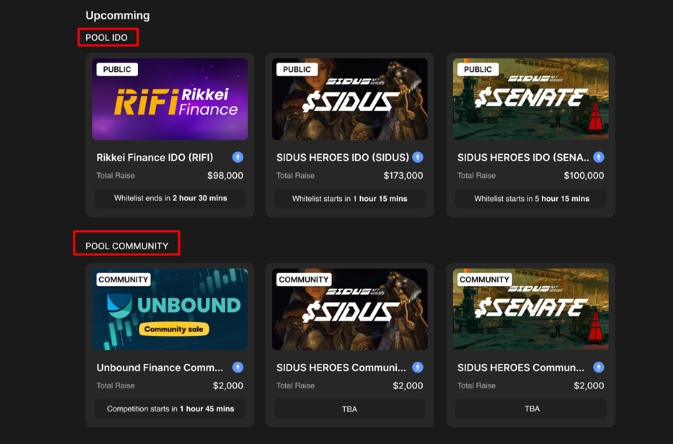Click 'Whitelist starts in 5 hour 15 mins'
This screenshot has height=444, width=673.
(531, 199)
